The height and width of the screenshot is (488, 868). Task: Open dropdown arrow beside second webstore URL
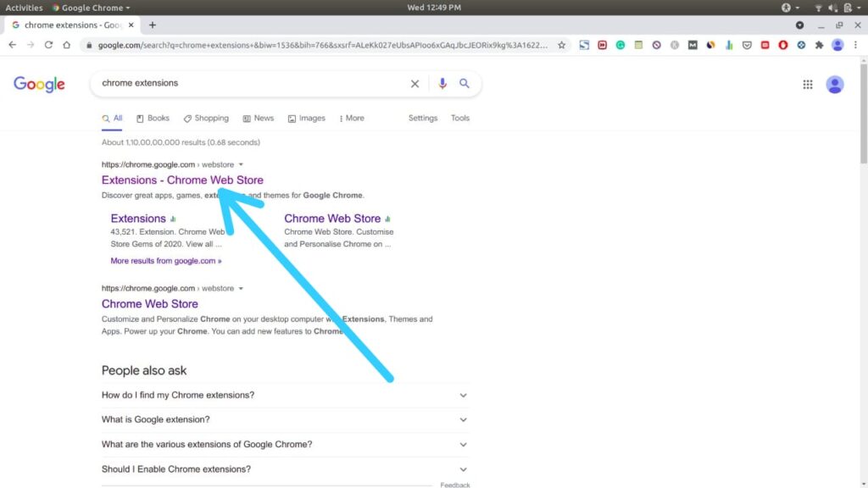pyautogui.click(x=241, y=288)
